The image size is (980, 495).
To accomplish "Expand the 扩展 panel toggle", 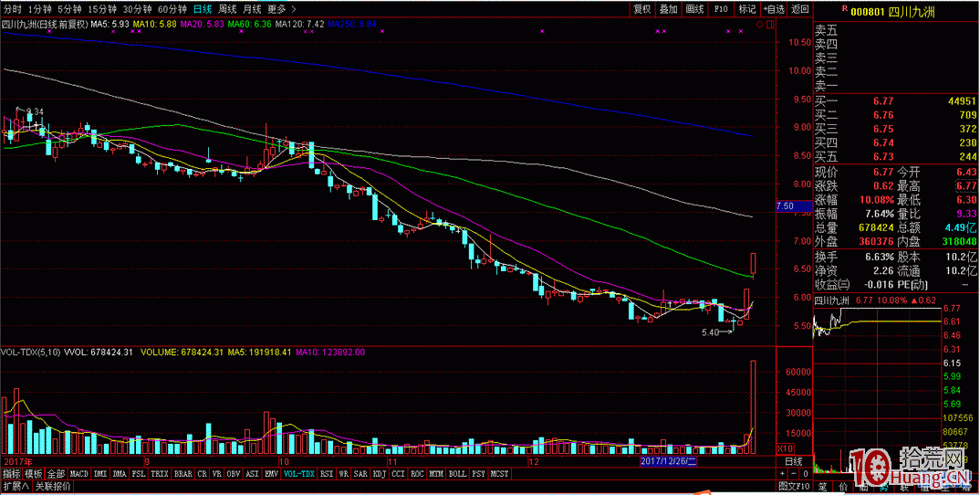I will (x=16, y=486).
